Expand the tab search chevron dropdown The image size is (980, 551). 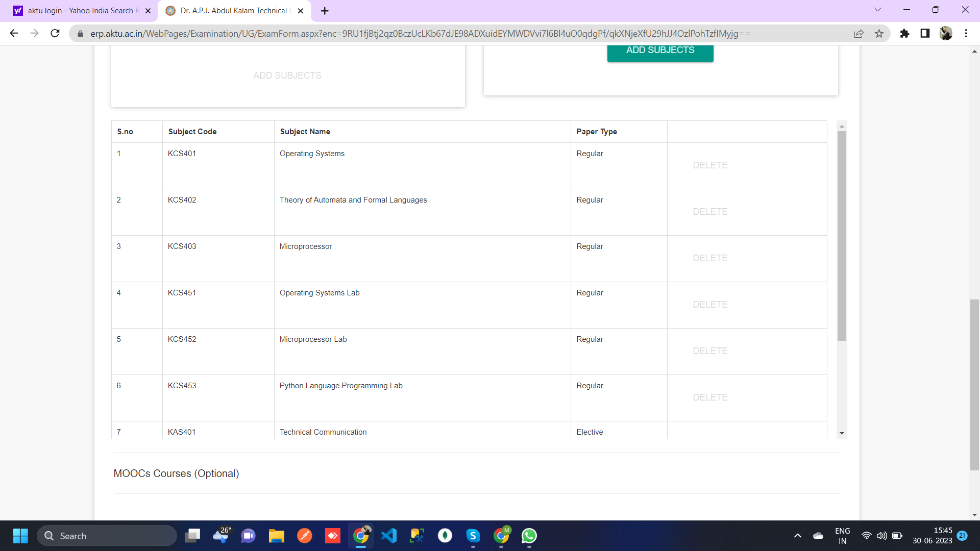(877, 10)
